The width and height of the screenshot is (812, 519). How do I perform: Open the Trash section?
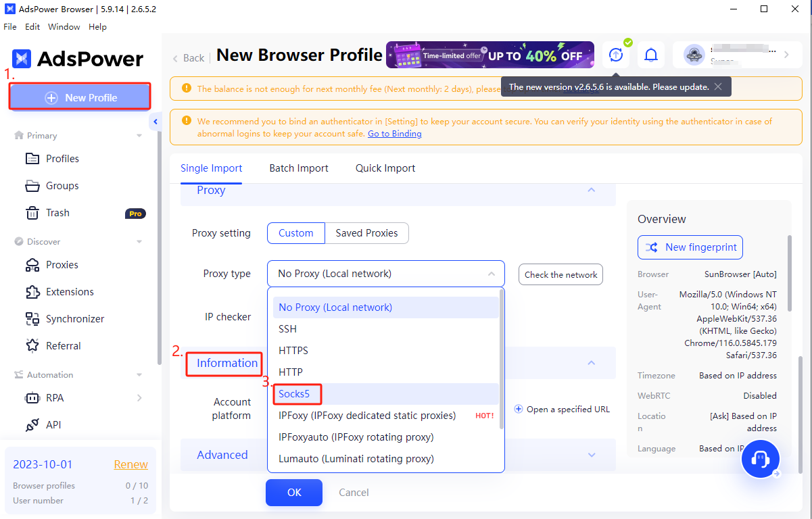[x=57, y=213]
